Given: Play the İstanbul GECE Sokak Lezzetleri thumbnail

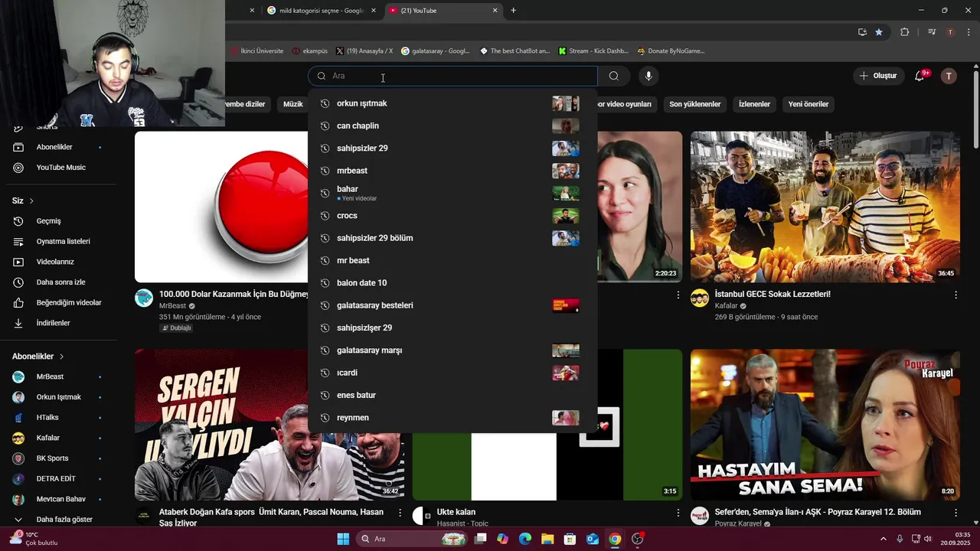Looking at the screenshot, I should pos(825,207).
